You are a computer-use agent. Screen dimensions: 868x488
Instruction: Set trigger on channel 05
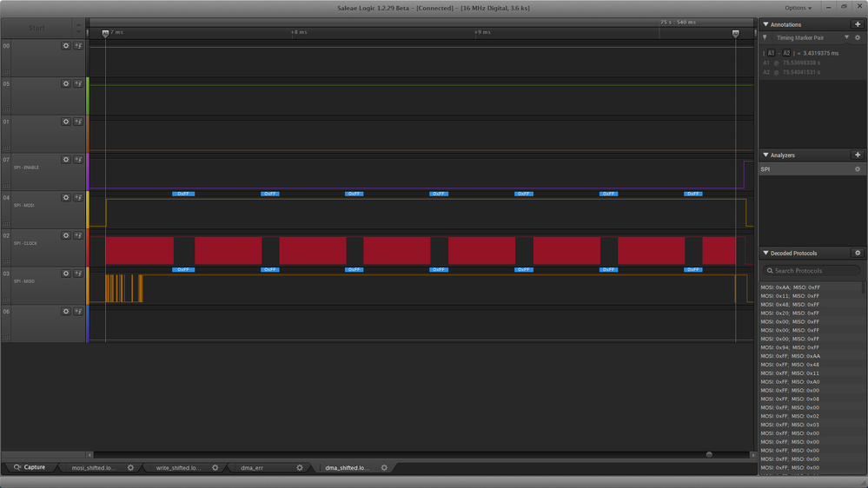tap(78, 83)
